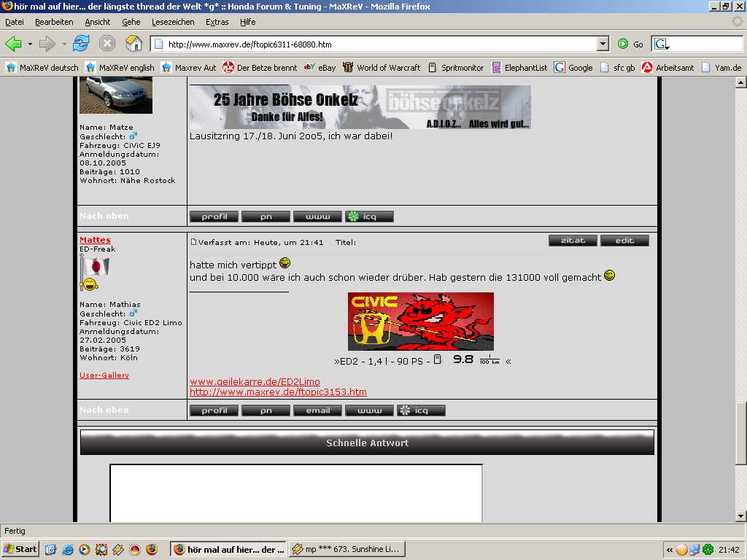Click Mattes' icq button
Viewport: 747px width, 560px height.
click(422, 411)
